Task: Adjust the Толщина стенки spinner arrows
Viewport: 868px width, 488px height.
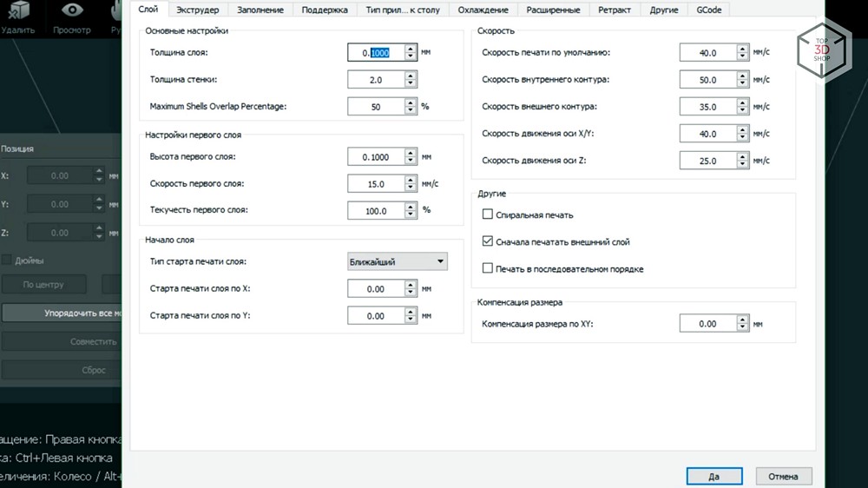Action: coord(411,80)
